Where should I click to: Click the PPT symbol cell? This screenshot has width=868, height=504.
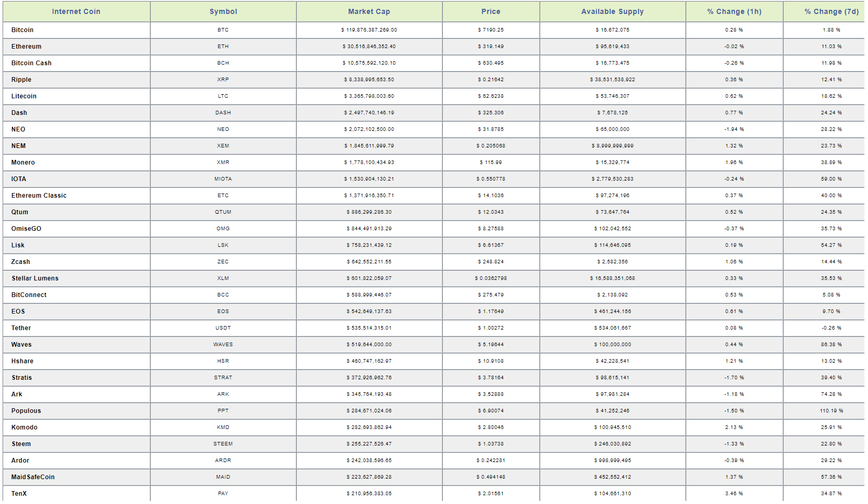[223, 411]
